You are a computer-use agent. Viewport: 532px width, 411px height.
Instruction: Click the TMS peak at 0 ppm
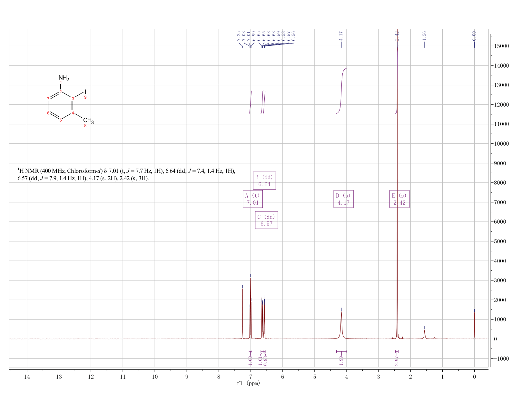(x=474, y=326)
